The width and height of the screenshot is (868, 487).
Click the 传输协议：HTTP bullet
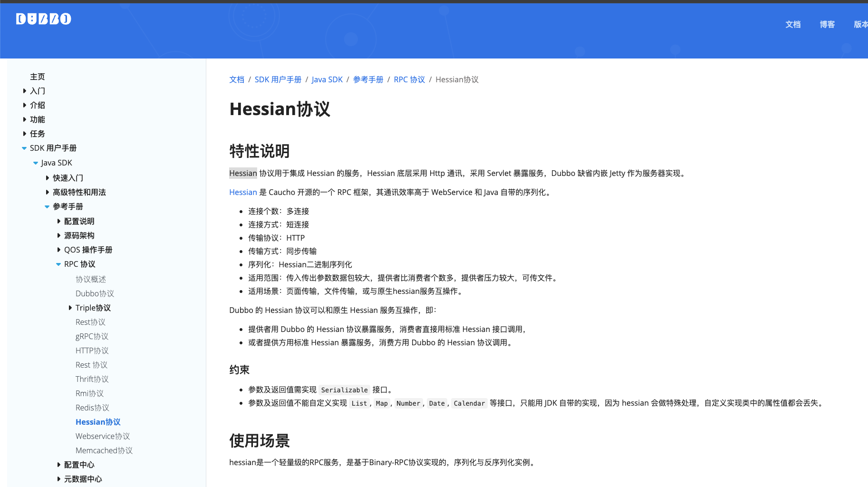click(x=276, y=238)
